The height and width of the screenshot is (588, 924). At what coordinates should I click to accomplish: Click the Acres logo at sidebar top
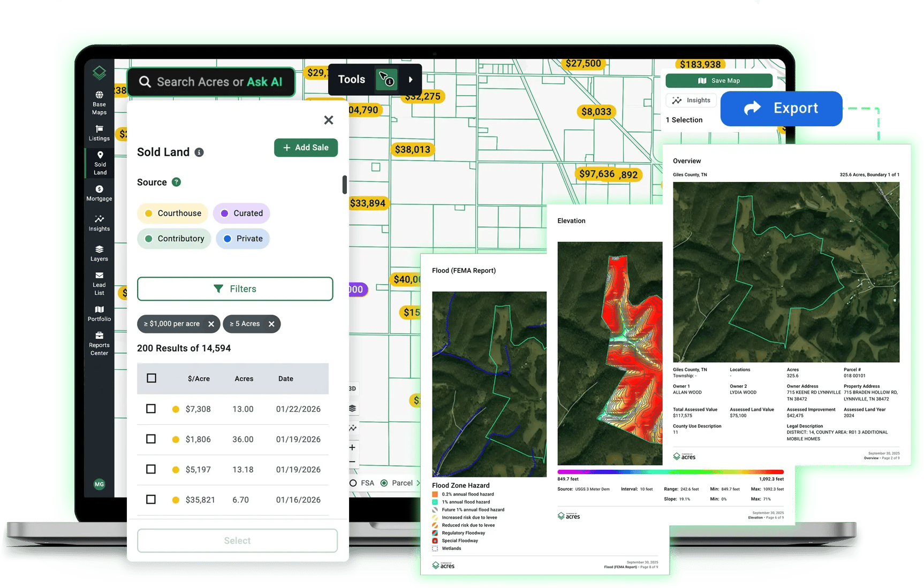[x=99, y=72]
